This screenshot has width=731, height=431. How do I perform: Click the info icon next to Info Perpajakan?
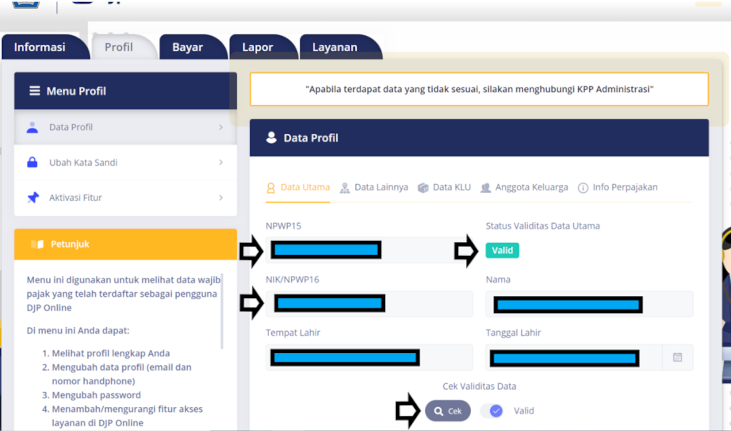[x=584, y=188]
